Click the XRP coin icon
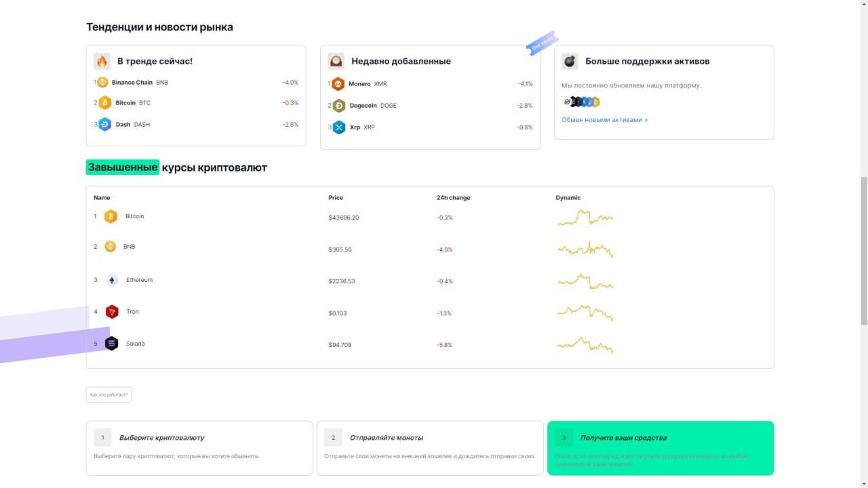The width and height of the screenshot is (868, 488). click(338, 127)
